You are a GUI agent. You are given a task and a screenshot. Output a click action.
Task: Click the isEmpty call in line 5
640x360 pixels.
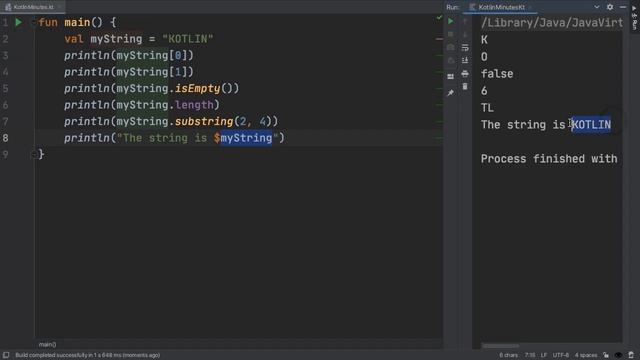pyautogui.click(x=198, y=89)
